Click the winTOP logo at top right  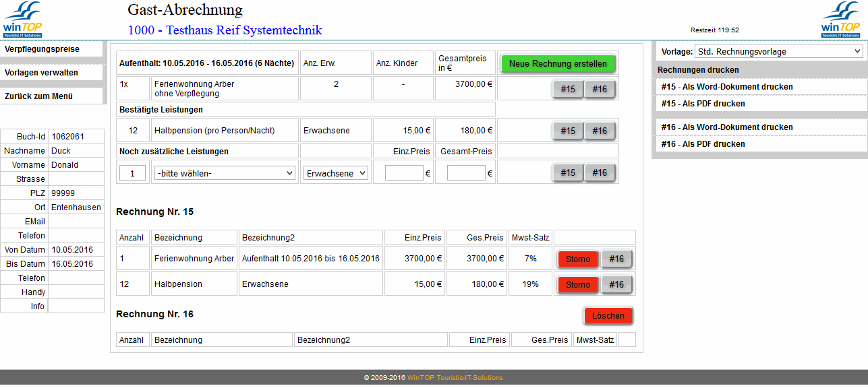[x=840, y=20]
